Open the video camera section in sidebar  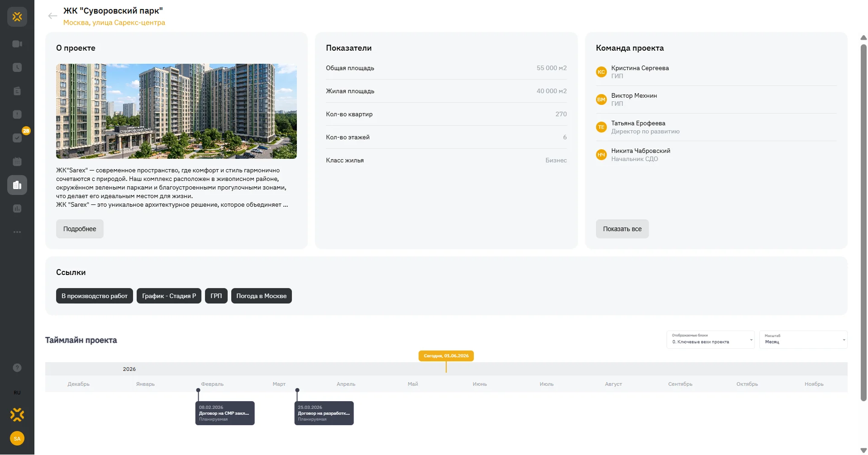coord(17,44)
